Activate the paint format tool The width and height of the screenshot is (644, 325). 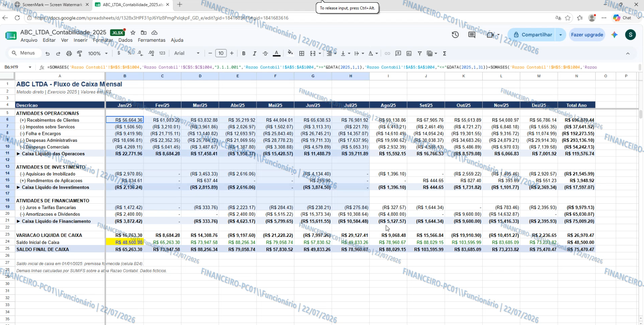80,53
